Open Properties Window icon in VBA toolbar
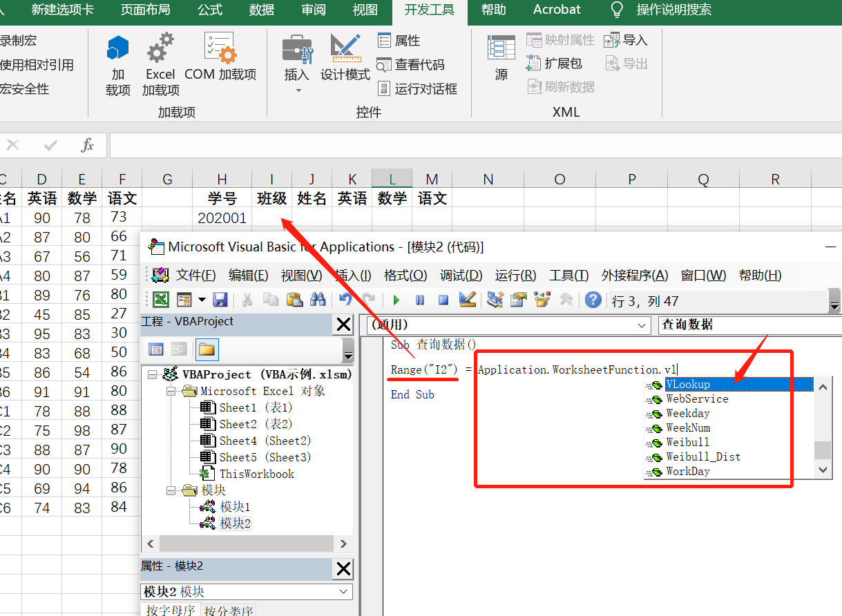Screen dimensions: 842x616 click(x=519, y=300)
